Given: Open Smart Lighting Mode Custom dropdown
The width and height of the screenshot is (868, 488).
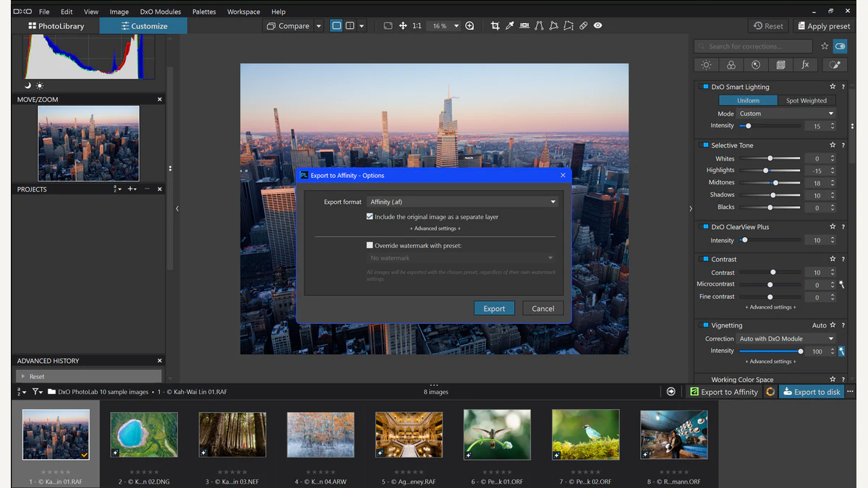Looking at the screenshot, I should [786, 114].
